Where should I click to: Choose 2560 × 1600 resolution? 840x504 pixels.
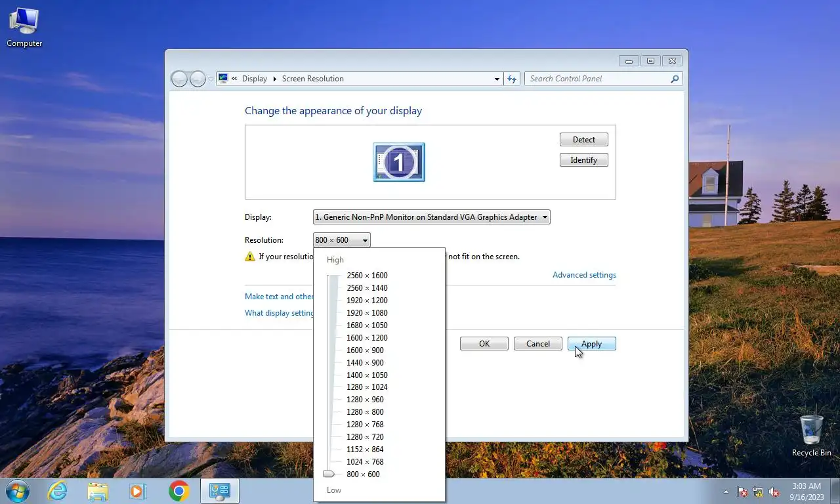[367, 276]
